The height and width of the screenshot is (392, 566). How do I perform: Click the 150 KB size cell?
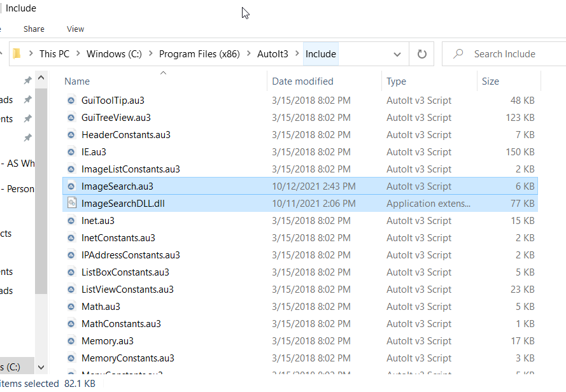[x=520, y=152]
